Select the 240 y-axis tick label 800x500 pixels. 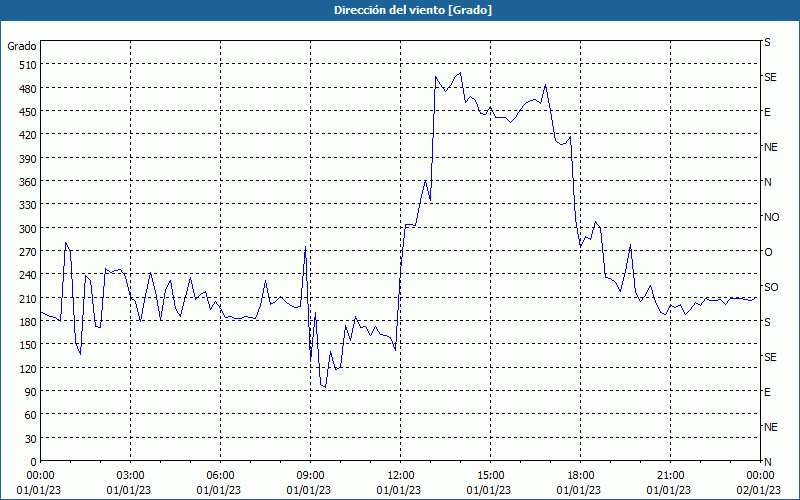click(28, 275)
